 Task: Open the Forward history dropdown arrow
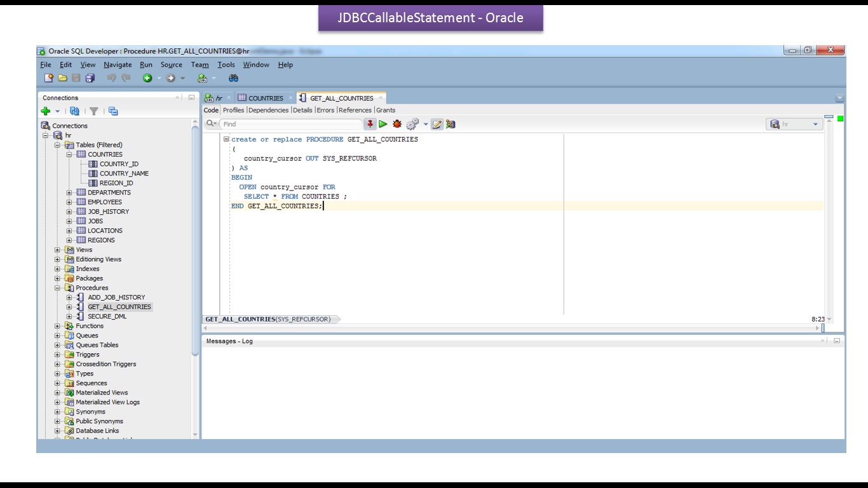point(182,78)
